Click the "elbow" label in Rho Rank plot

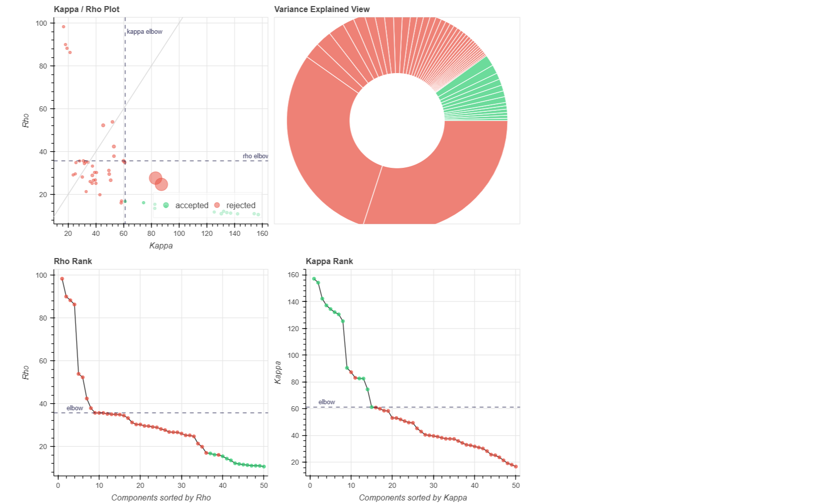[75, 408]
